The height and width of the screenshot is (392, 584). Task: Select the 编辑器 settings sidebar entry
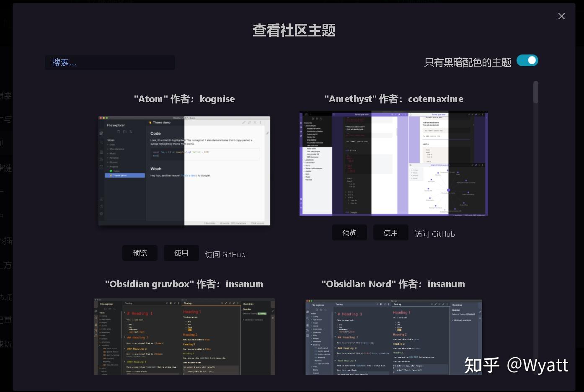(x=6, y=95)
